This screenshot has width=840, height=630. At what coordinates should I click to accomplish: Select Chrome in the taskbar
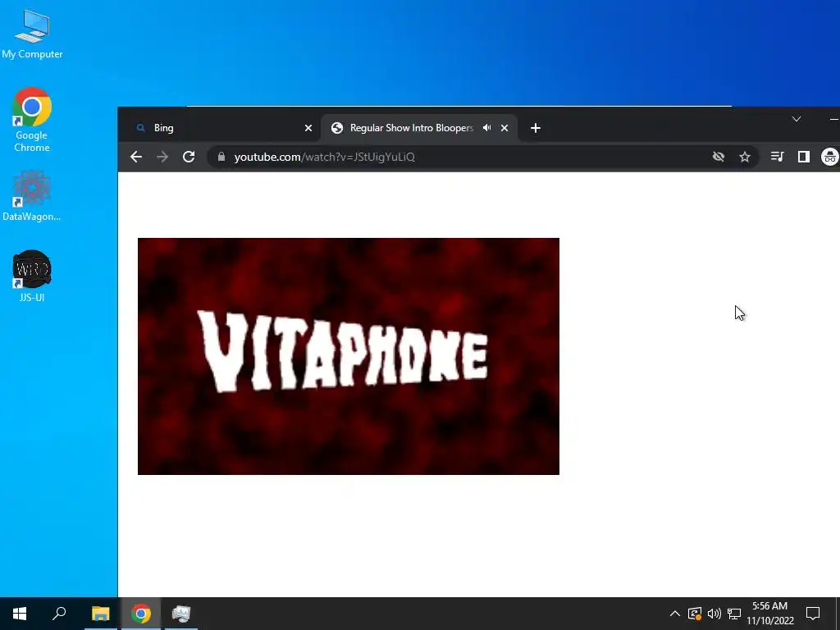pyautogui.click(x=141, y=614)
